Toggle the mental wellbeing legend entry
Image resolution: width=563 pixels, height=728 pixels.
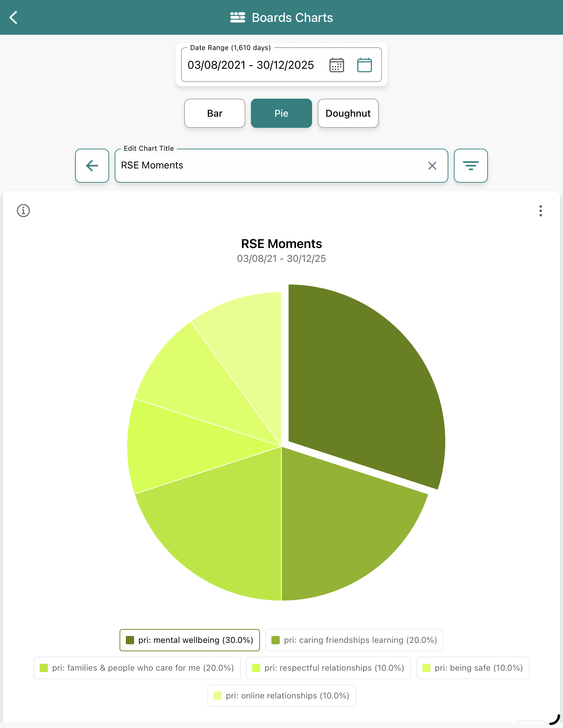[189, 640]
